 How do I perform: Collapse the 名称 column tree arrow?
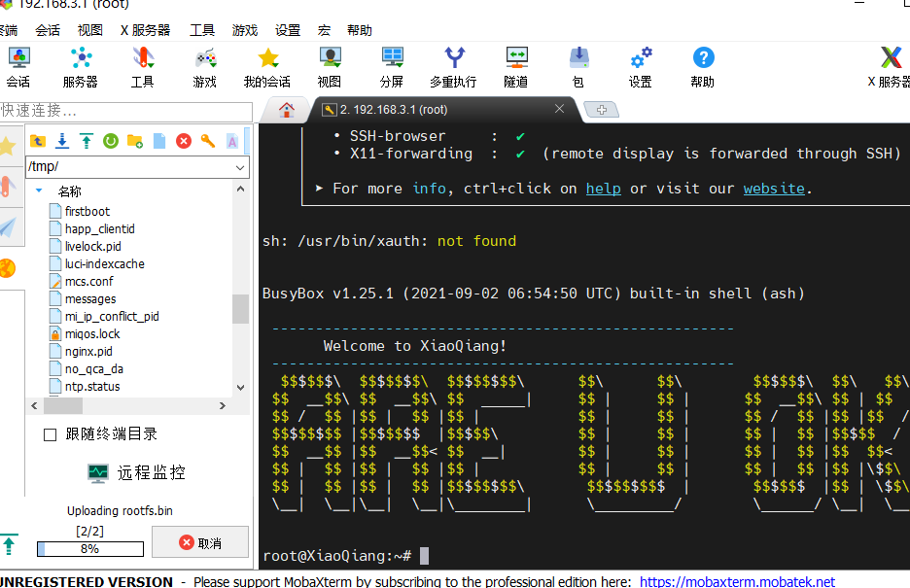tap(39, 191)
